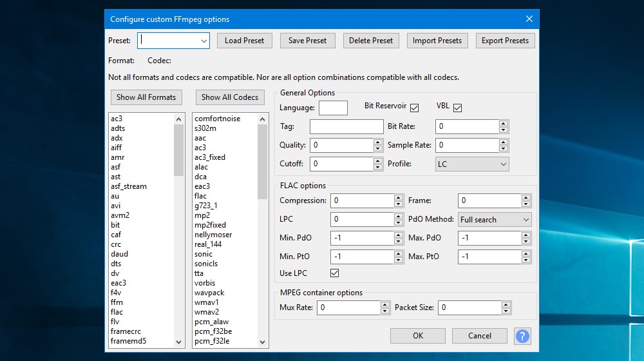Select nellymoser codec entry
This screenshot has width=644, height=361.
point(213,235)
